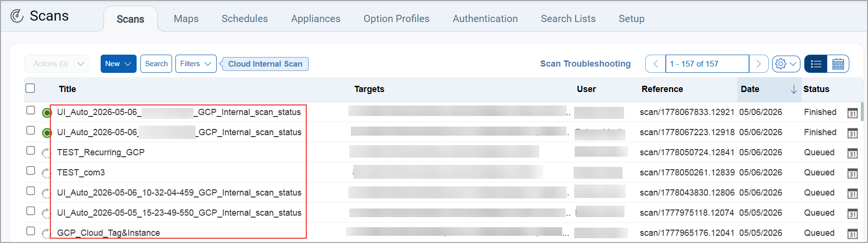This screenshot has width=868, height=243.
Task: Switch to the Scans tab
Action: pos(130,19)
